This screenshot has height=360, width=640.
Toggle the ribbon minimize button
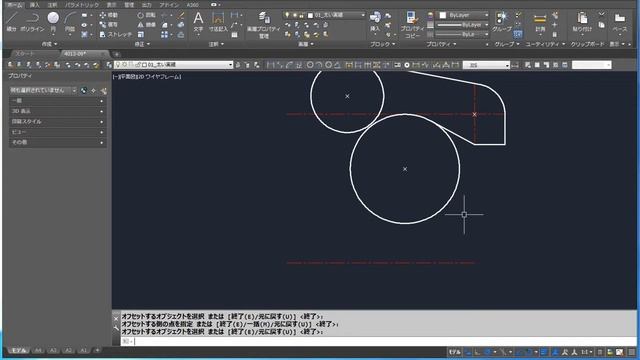[214, 5]
